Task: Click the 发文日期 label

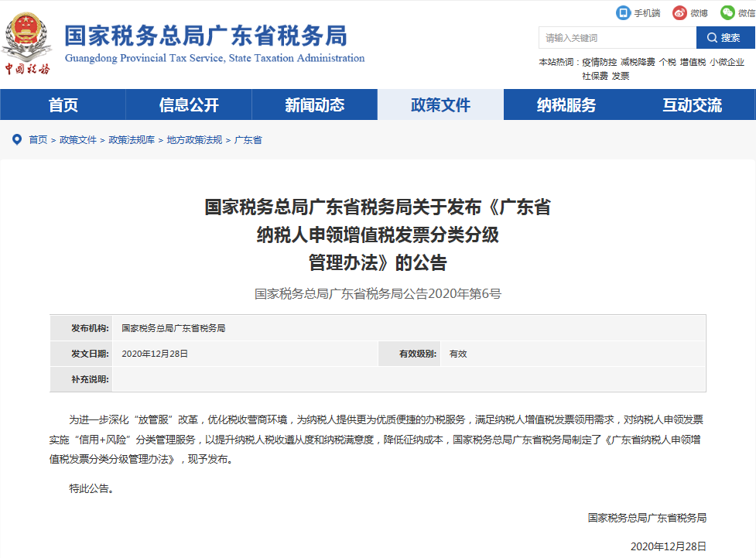Action: coord(91,354)
